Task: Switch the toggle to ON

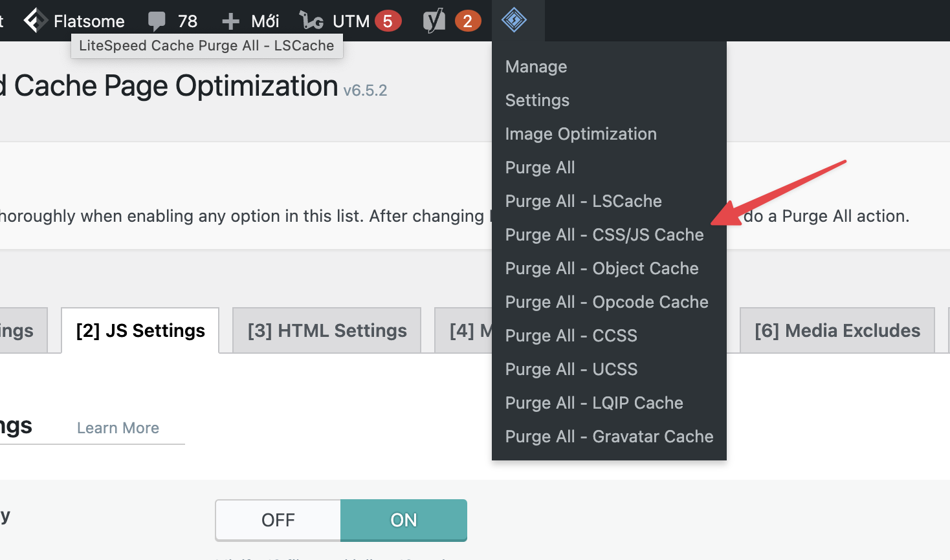Action: (x=403, y=520)
